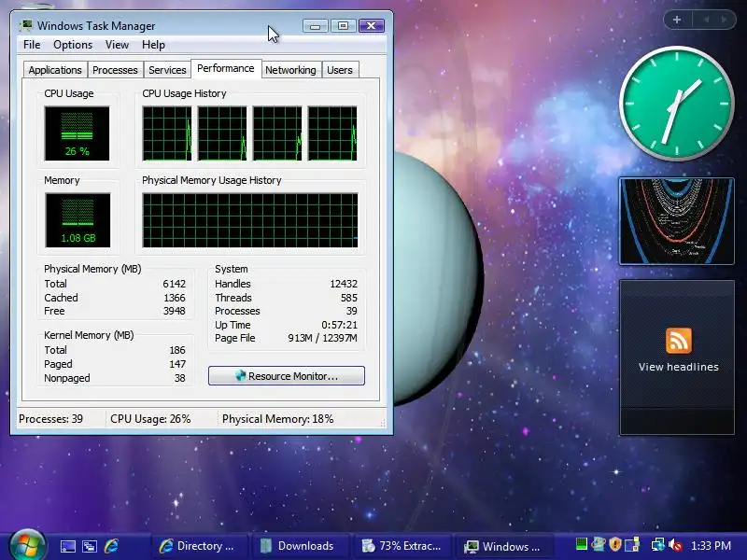Click the sidebar Add Gadgets plus button
Image resolution: width=747 pixels, height=560 pixels.
pyautogui.click(x=677, y=20)
